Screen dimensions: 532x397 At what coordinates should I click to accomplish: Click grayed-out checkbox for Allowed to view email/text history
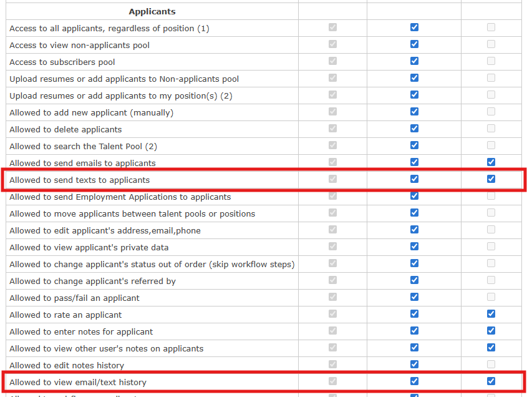(333, 381)
